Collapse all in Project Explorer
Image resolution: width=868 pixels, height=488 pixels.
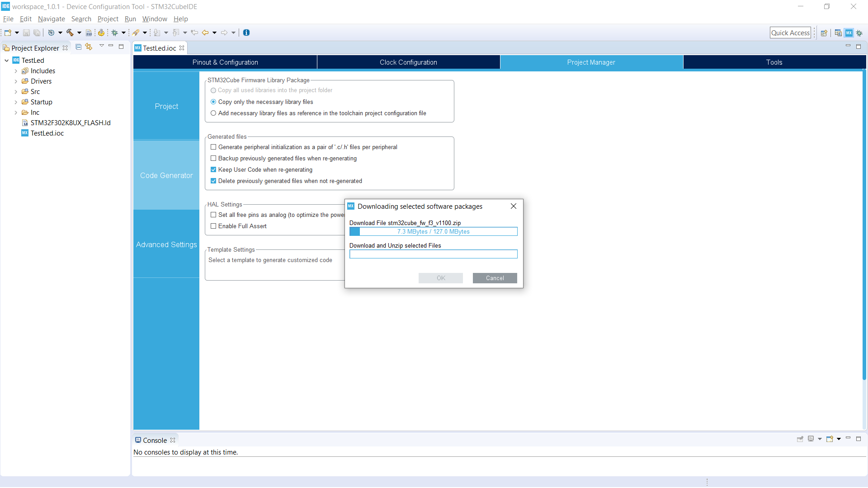coord(78,47)
